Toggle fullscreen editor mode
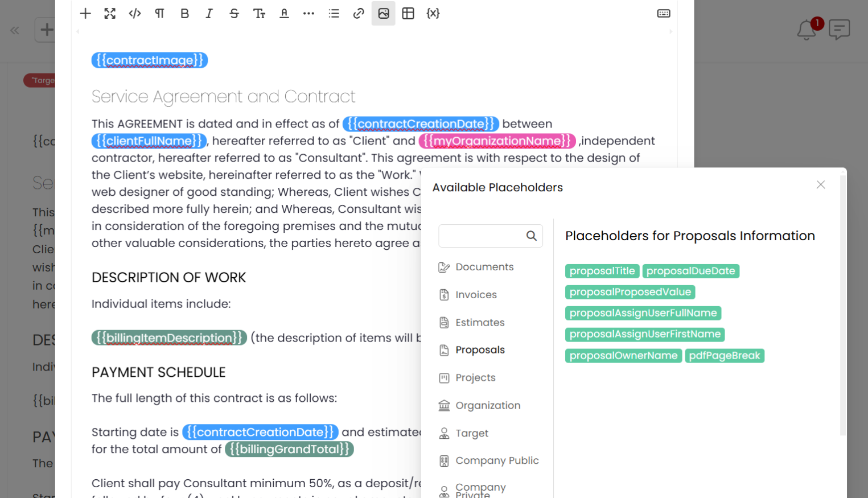The image size is (868, 498). [110, 14]
